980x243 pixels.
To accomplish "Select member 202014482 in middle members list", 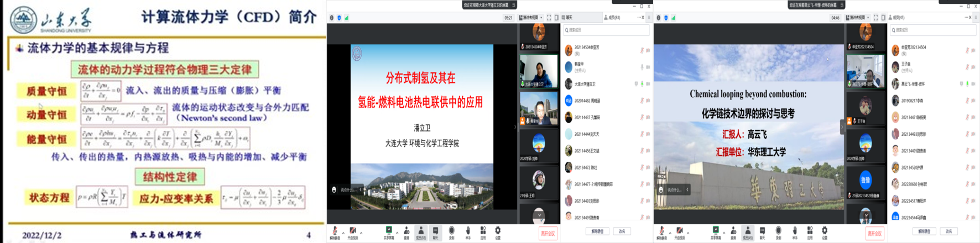I will [x=606, y=101].
